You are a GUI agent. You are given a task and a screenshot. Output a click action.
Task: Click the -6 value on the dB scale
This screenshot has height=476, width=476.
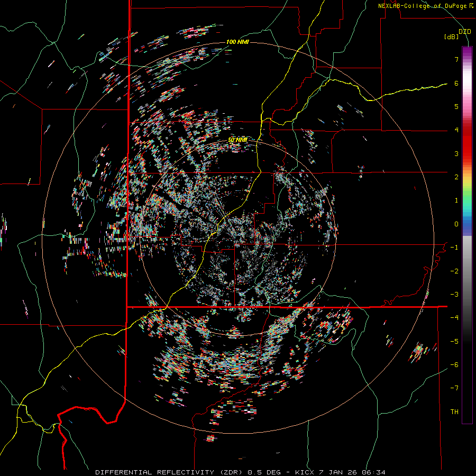click(x=454, y=365)
